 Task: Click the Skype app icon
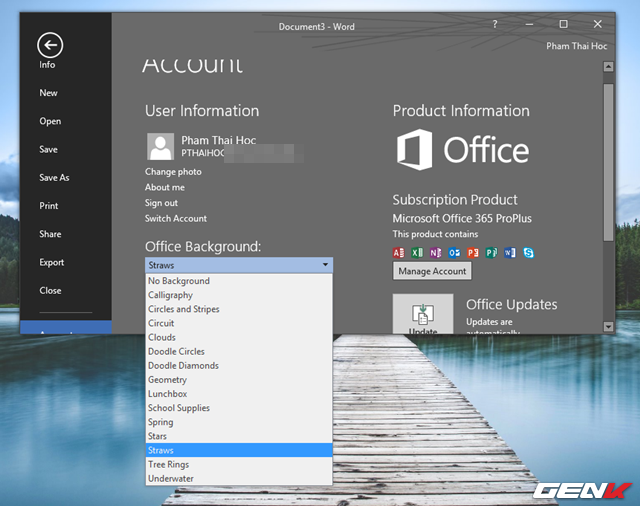528,253
